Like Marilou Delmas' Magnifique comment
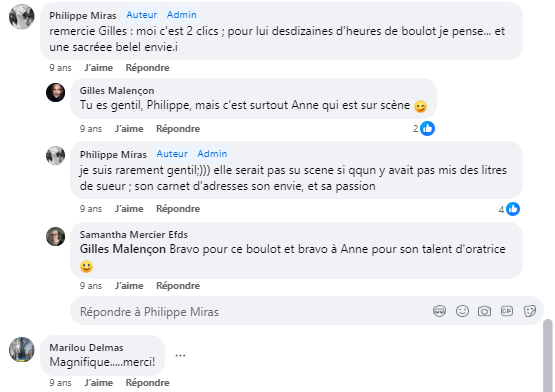This screenshot has width=555, height=392. click(x=99, y=382)
